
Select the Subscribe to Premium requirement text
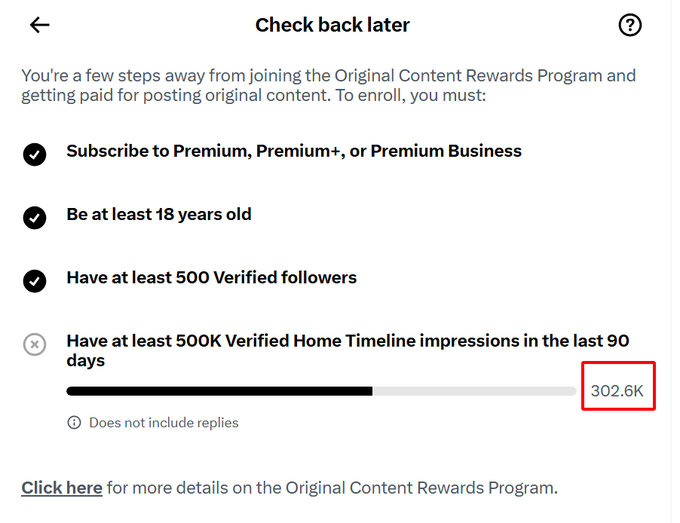294,151
